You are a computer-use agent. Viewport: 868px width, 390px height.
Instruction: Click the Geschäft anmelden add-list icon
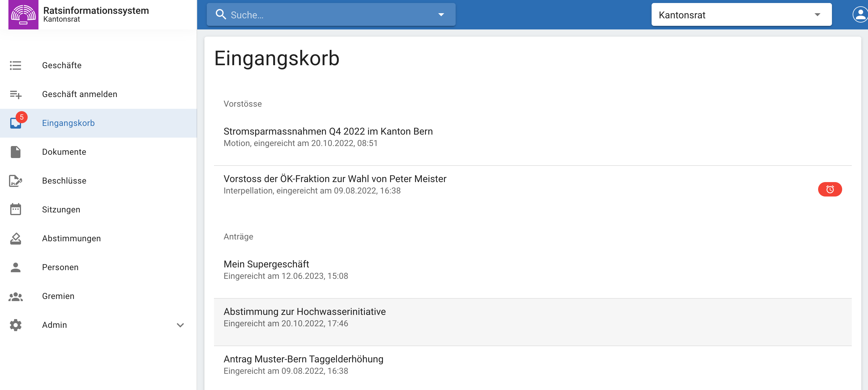pos(16,94)
